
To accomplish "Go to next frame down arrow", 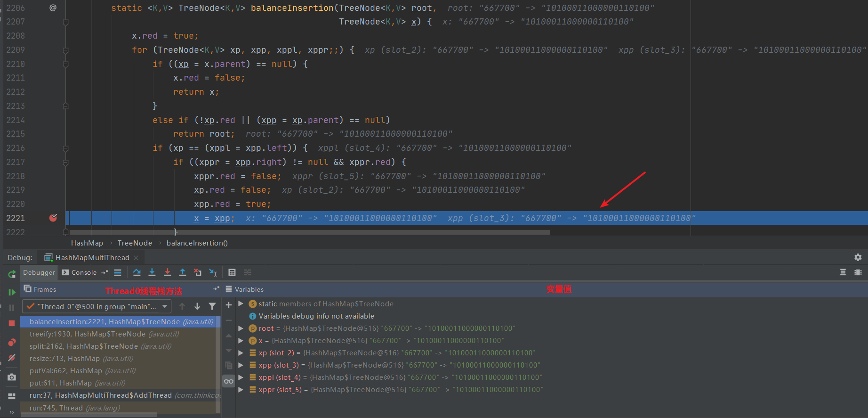I will click(x=197, y=306).
